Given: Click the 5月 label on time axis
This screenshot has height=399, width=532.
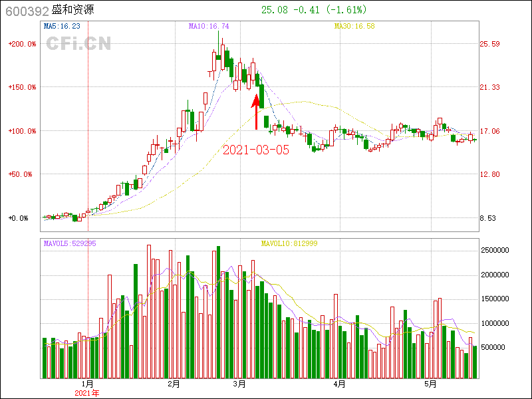Looking at the screenshot, I should pyautogui.click(x=431, y=384).
